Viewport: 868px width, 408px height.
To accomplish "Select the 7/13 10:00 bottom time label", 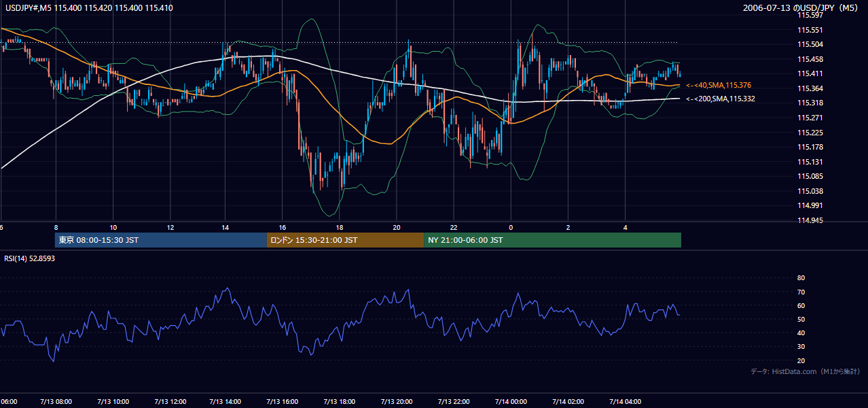I will coord(113,402).
